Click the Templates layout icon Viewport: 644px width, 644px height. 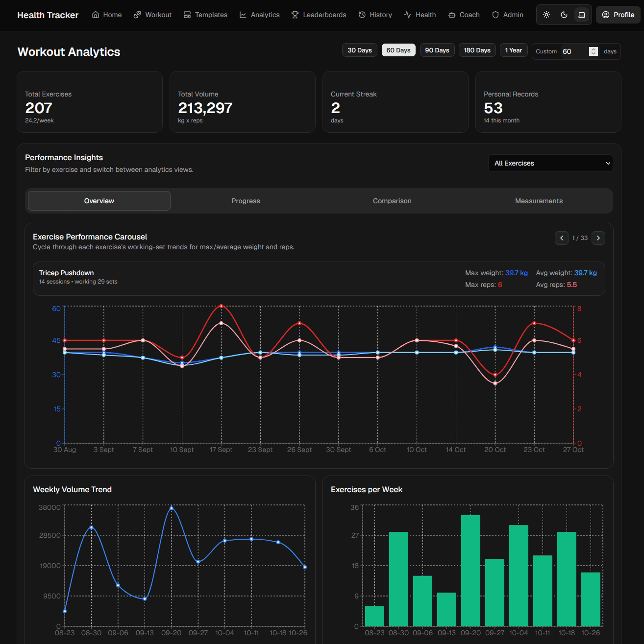[187, 15]
